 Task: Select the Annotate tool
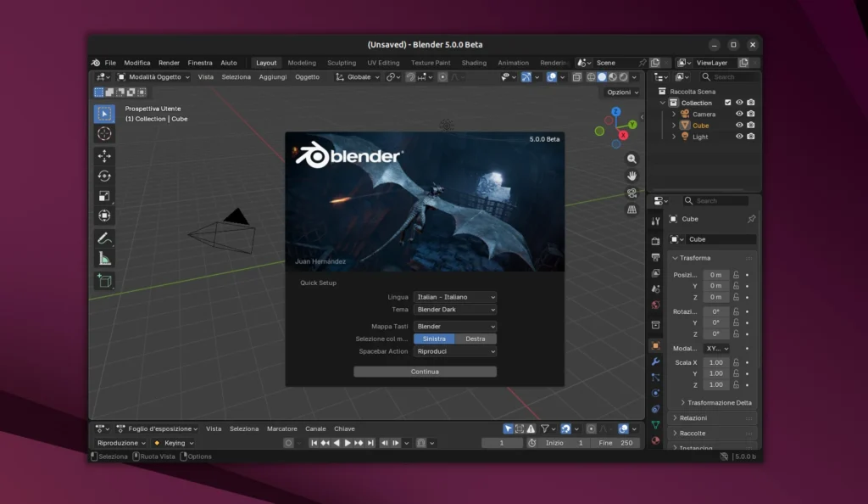(x=104, y=239)
